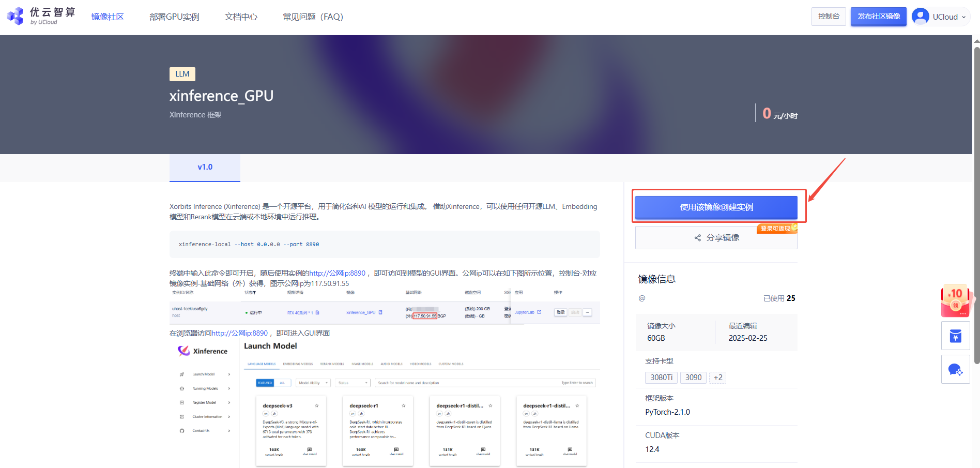Click the 3080Ti card type tag

662,378
